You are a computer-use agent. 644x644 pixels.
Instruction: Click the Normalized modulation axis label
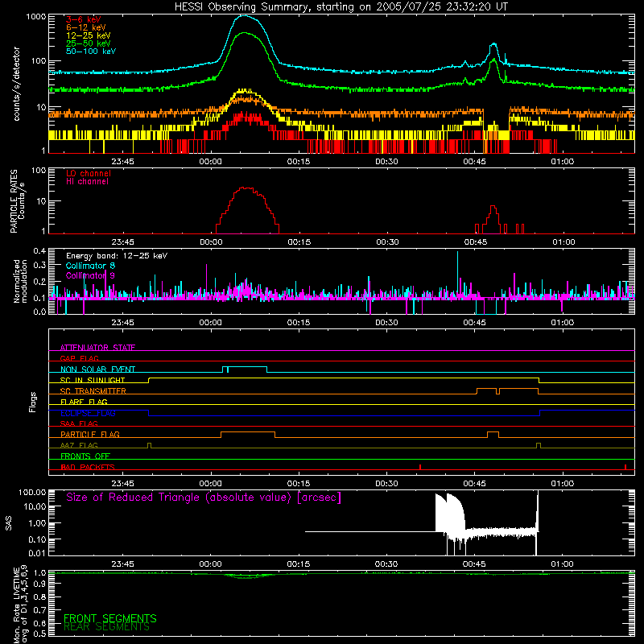(19, 281)
